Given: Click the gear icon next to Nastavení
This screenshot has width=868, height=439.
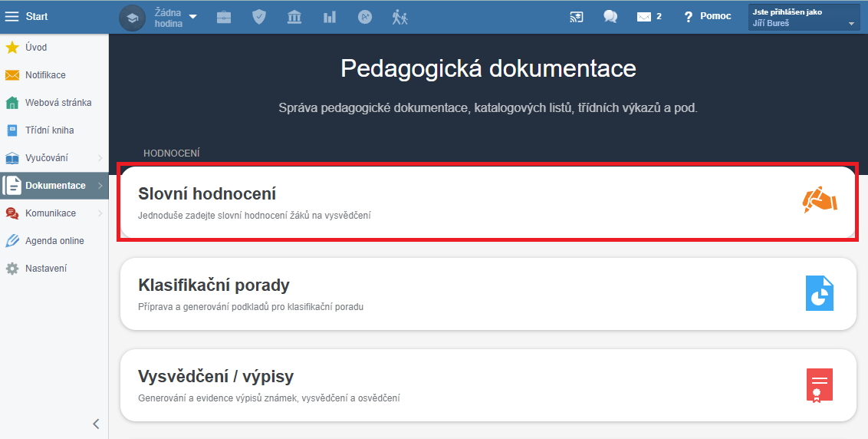Looking at the screenshot, I should click(12, 269).
